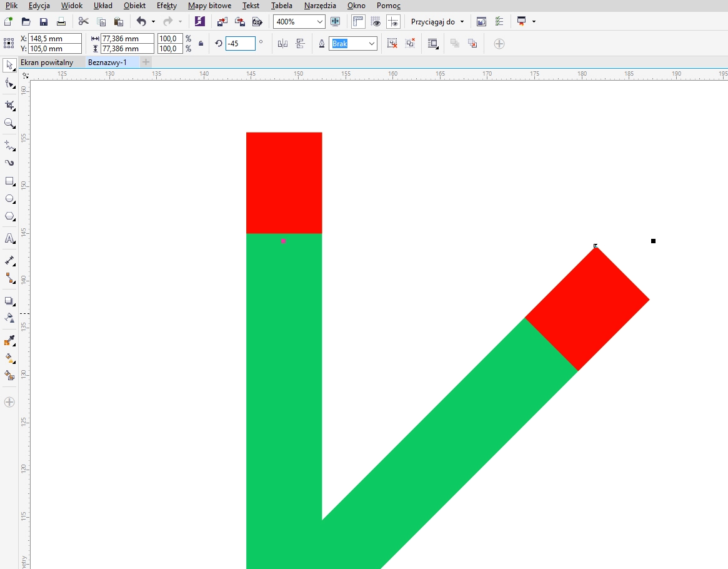Image resolution: width=728 pixels, height=569 pixels.
Task: Toggle grid visibility button
Action: coord(376,22)
